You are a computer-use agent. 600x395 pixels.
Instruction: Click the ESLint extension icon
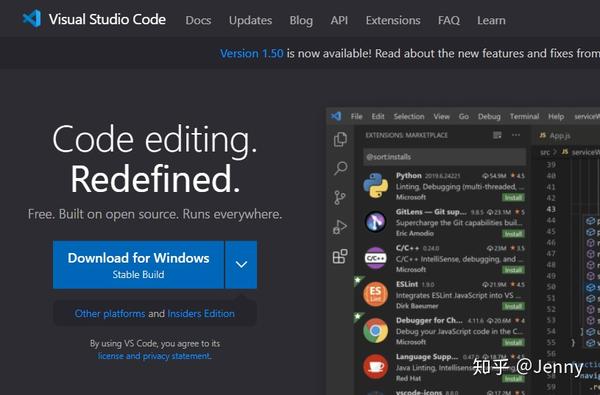(x=375, y=294)
